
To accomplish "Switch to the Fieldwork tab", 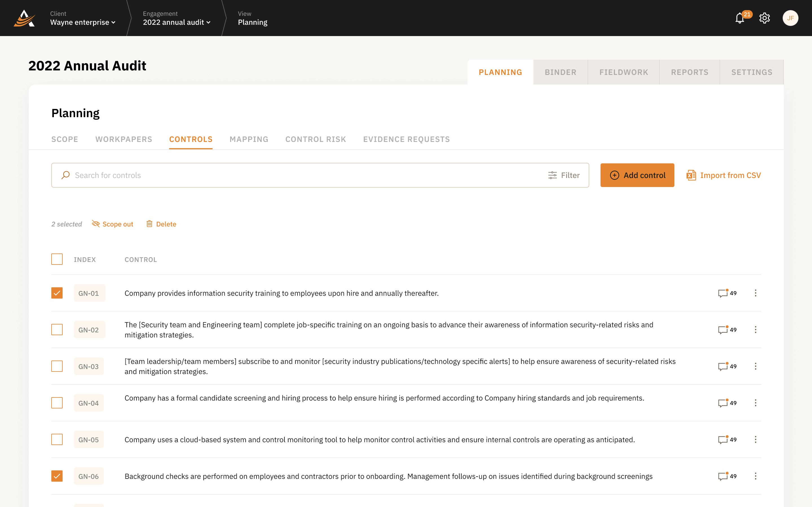I will 623,72.
